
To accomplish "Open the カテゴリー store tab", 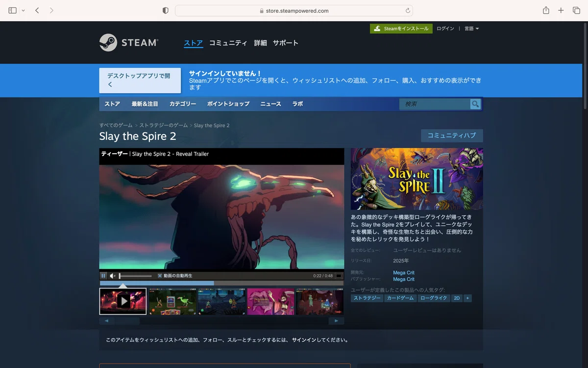I will coord(183,104).
